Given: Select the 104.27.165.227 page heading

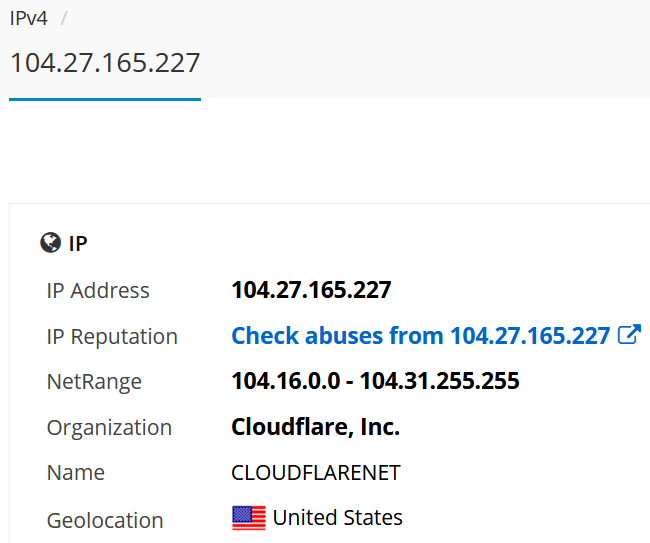Looking at the screenshot, I should tap(105, 63).
